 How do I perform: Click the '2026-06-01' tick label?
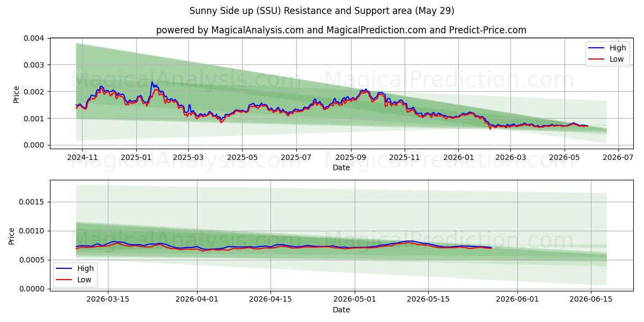point(517,300)
